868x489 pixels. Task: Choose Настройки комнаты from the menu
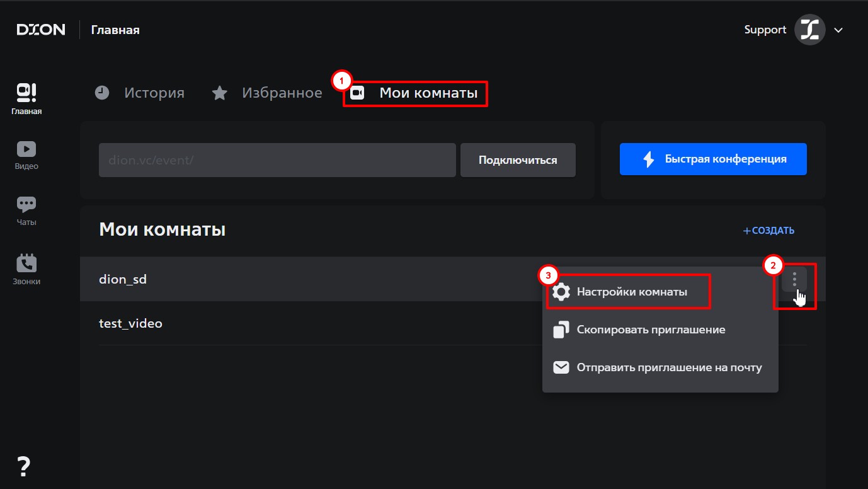point(660,292)
